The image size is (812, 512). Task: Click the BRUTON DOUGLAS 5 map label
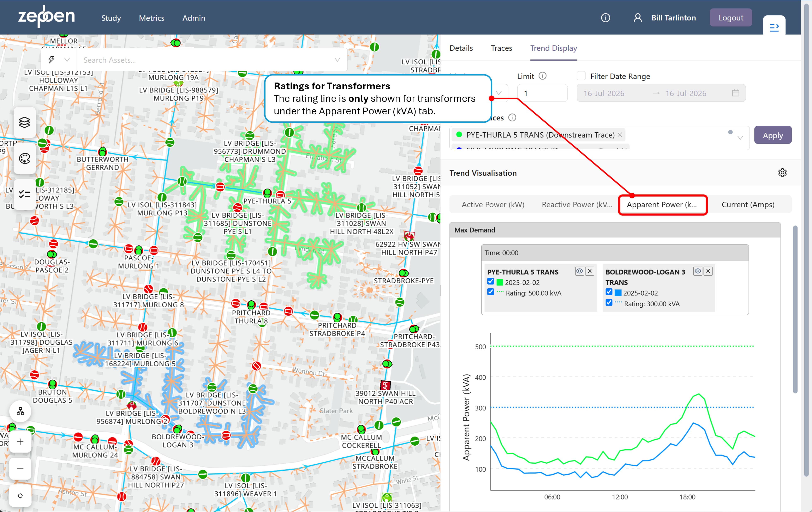point(52,396)
